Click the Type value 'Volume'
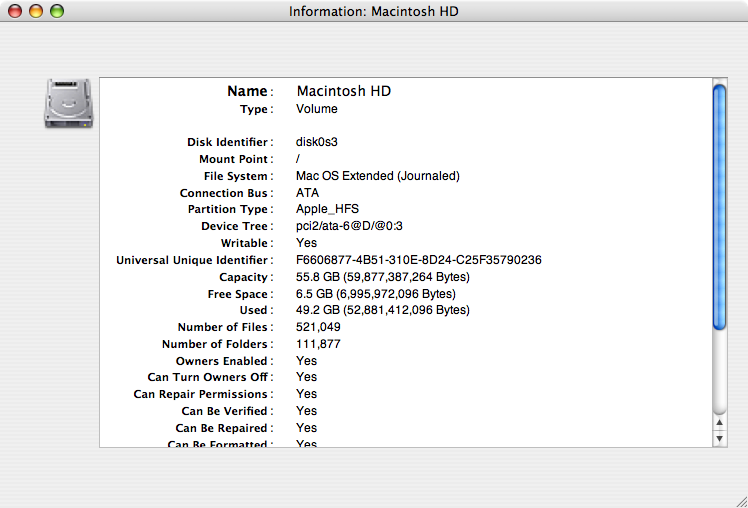This screenshot has width=748, height=508. click(316, 109)
